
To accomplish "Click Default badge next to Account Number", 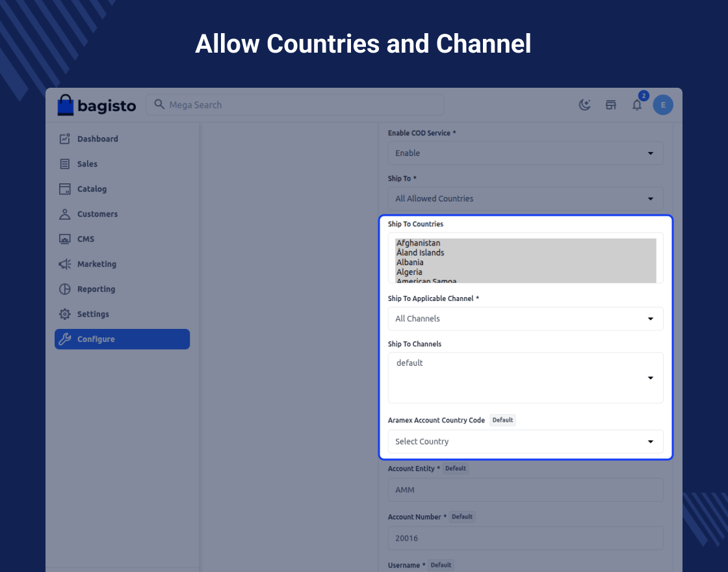I will tap(462, 517).
